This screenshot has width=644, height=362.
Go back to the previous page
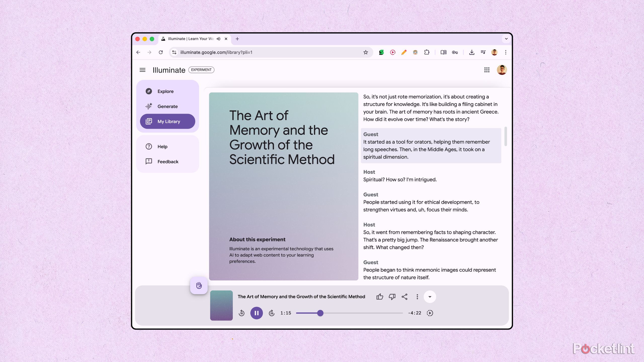tap(138, 52)
